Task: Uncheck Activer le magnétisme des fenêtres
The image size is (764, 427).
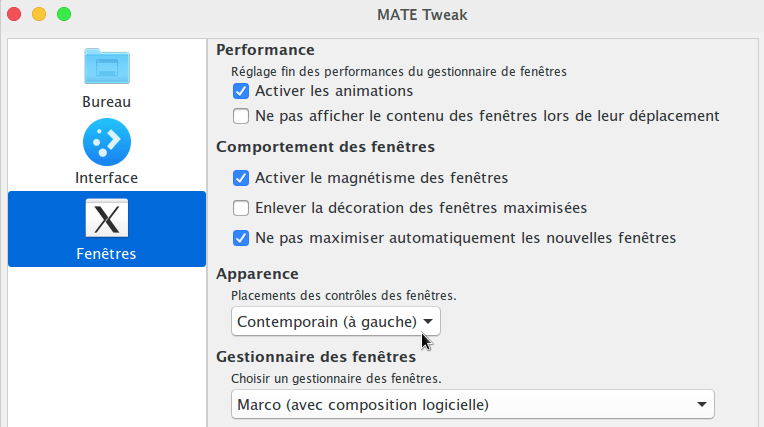Action: 241,178
